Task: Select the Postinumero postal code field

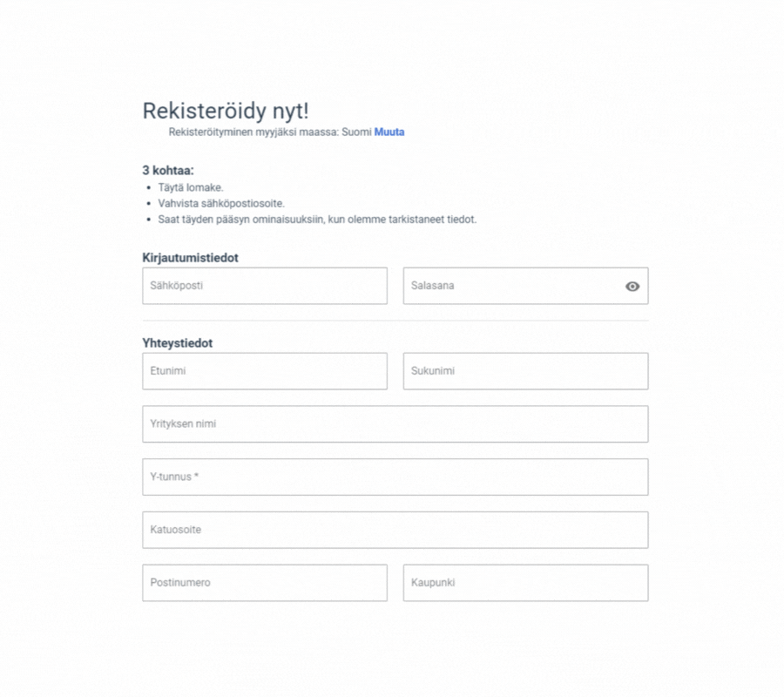Action: click(265, 583)
